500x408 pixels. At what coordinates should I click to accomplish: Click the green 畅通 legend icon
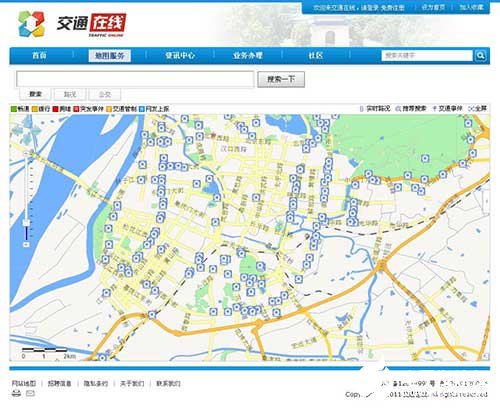(14, 109)
